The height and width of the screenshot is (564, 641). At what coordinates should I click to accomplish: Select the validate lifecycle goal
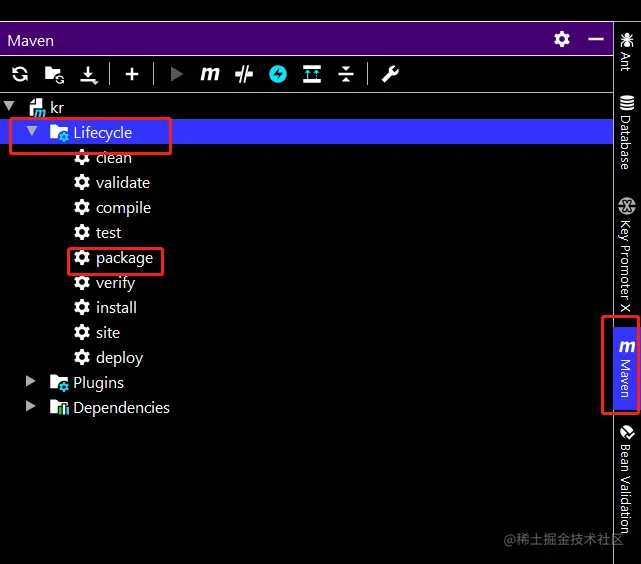(x=123, y=183)
